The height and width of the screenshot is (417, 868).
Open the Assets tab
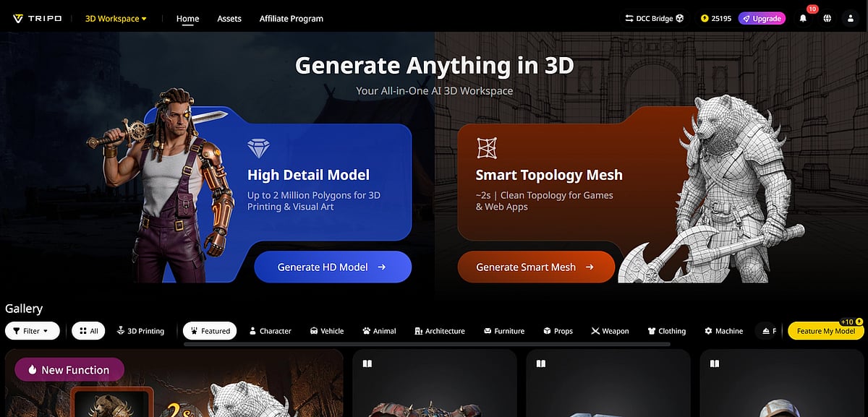[229, 18]
